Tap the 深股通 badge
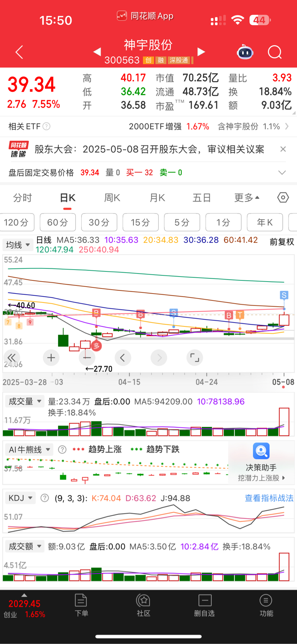Image resolution: width=297 pixels, height=644 pixels. 179,60
